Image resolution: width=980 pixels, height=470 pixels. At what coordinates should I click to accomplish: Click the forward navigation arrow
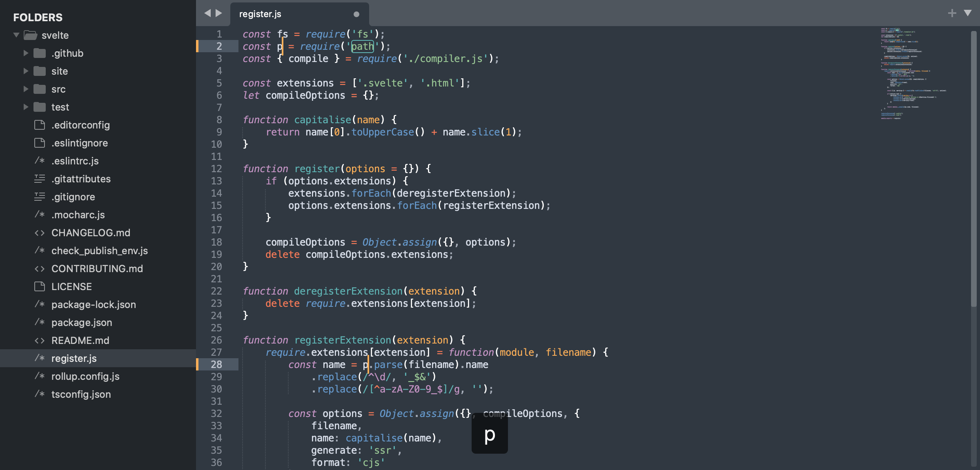(x=219, y=13)
